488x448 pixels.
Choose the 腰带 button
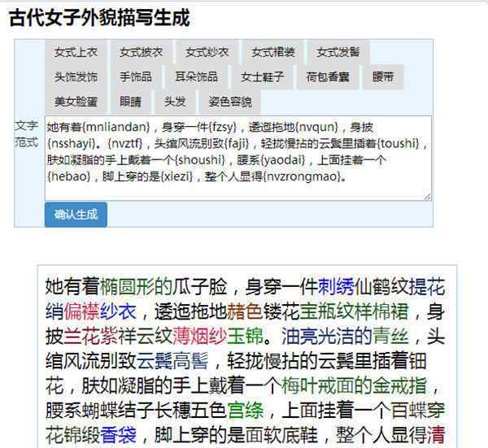click(x=383, y=77)
